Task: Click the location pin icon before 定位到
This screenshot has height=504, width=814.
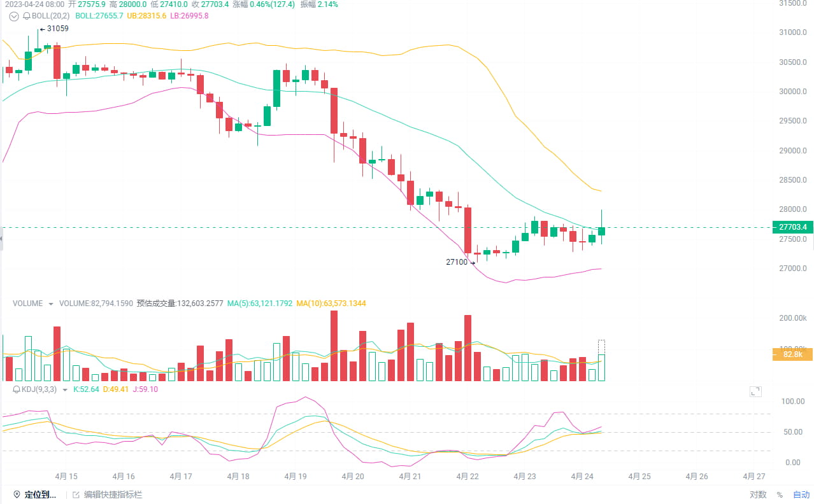Action: point(17,494)
